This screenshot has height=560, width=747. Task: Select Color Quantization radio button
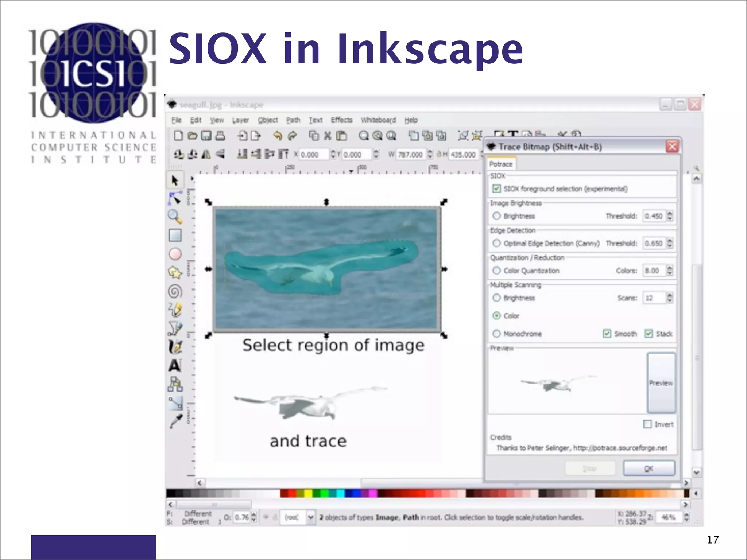click(x=496, y=271)
